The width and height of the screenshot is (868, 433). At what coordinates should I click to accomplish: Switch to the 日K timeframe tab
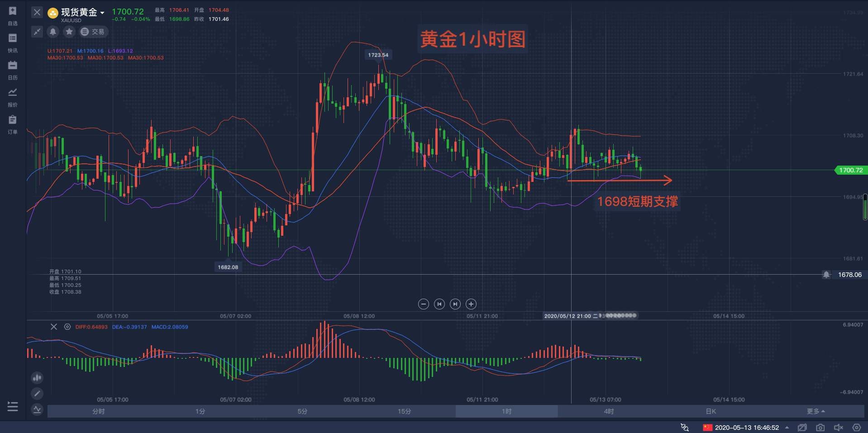click(x=711, y=411)
